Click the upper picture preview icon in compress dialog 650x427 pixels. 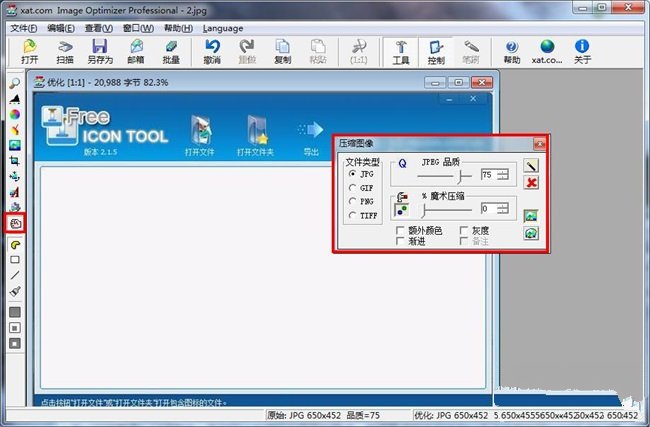point(531,216)
